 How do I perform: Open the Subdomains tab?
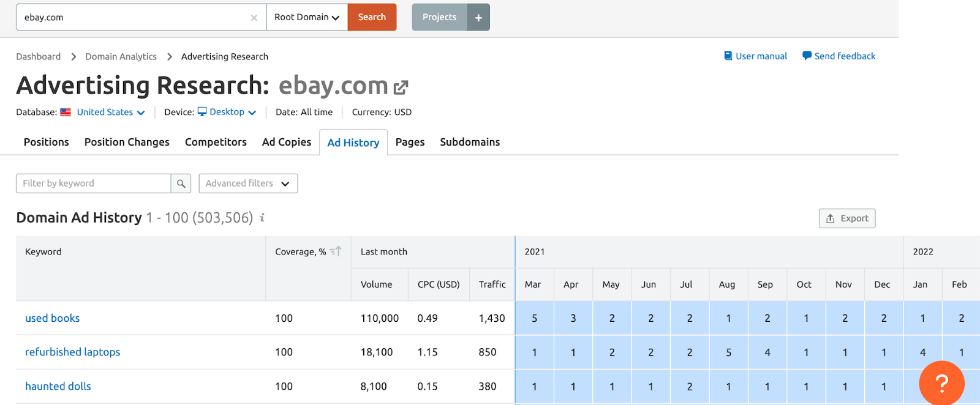pos(470,142)
